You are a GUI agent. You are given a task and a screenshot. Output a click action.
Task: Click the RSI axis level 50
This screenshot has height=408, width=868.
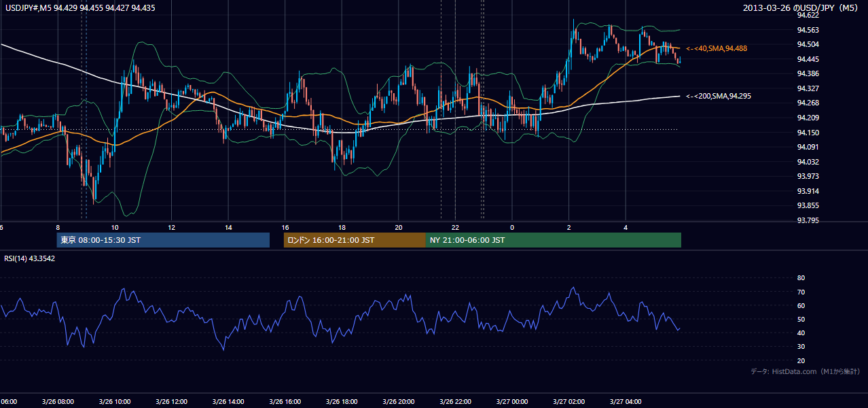point(801,320)
